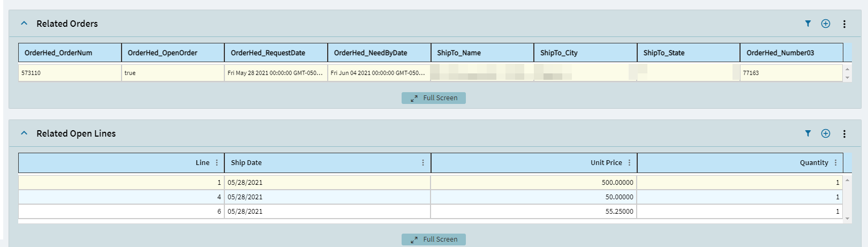Open Related Open Lines grid in Full Screen
Image resolution: width=868 pixels, height=247 pixels.
(434, 239)
